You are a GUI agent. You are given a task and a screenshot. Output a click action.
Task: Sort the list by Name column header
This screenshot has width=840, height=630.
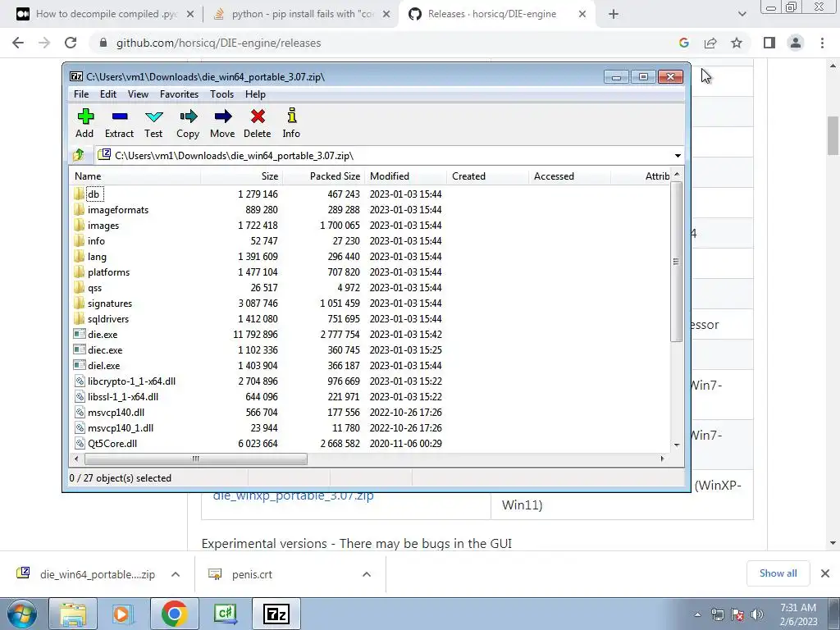coord(135,176)
